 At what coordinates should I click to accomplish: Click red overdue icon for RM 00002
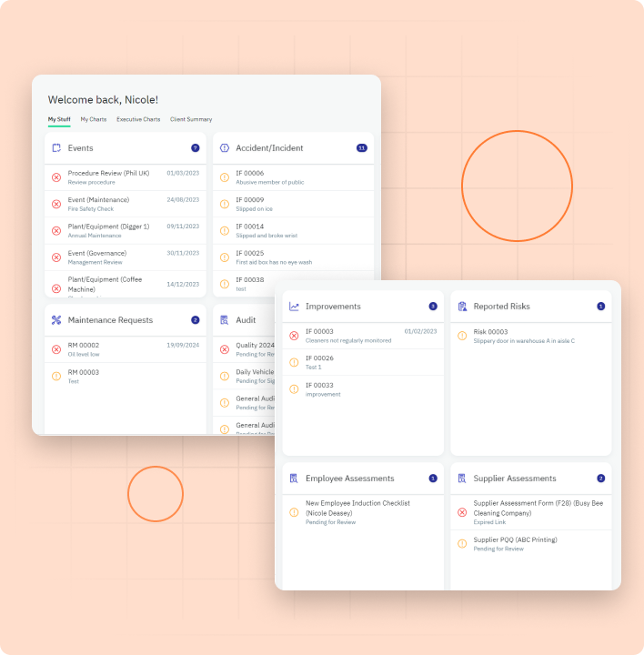pyautogui.click(x=56, y=349)
